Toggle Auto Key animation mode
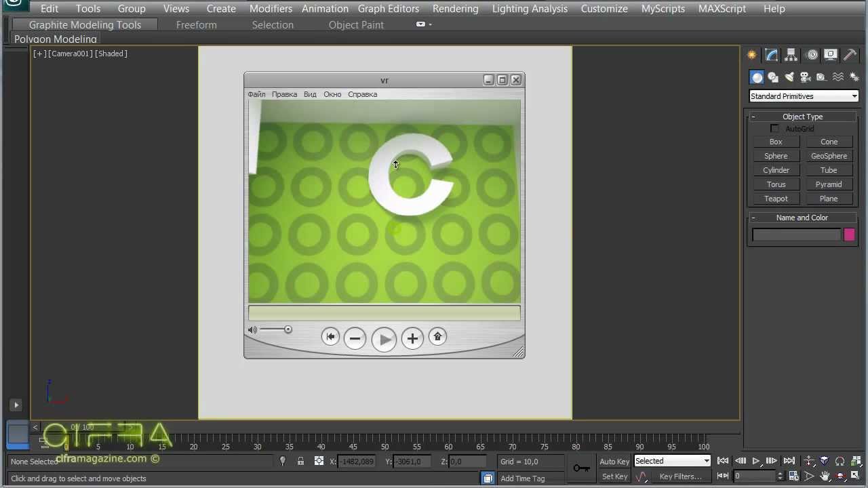The width and height of the screenshot is (868, 488). click(614, 462)
